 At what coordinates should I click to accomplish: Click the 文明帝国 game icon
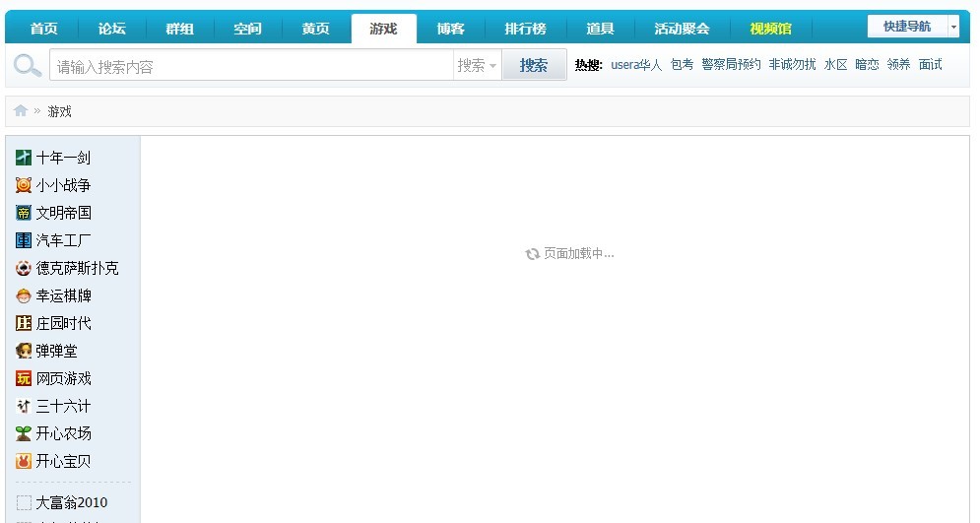click(24, 213)
